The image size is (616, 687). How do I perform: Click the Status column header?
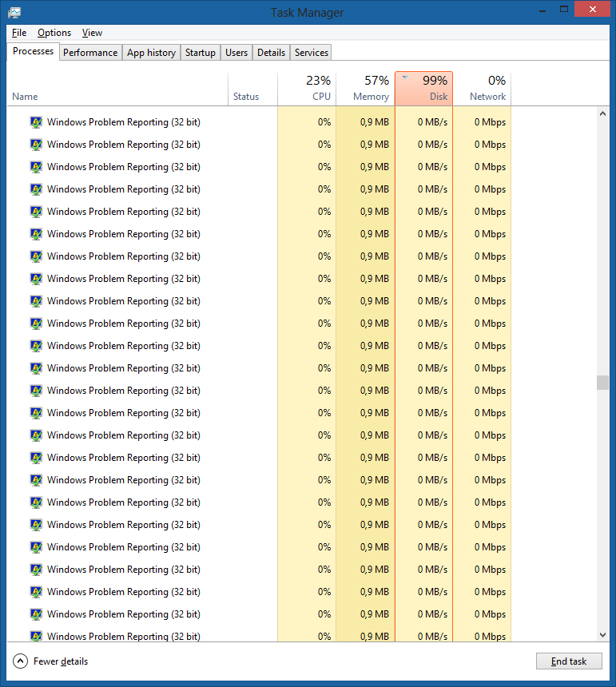pos(252,89)
